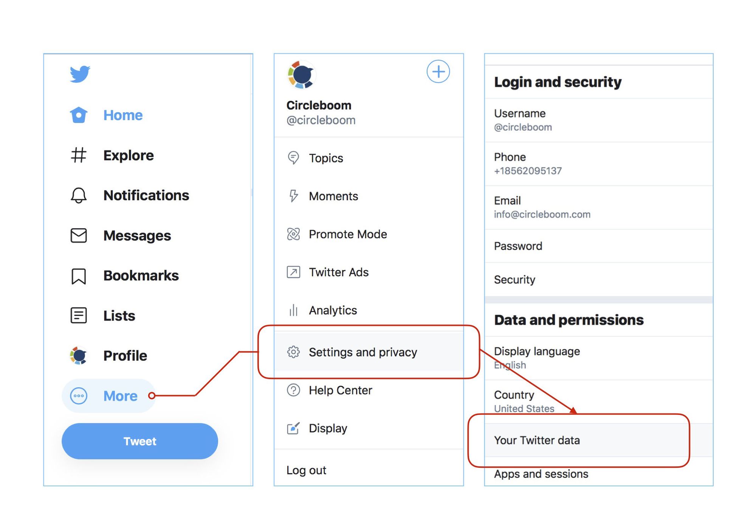Screen dimensions: 756x532
Task: Open Apps and sessions
Action: tap(541, 474)
